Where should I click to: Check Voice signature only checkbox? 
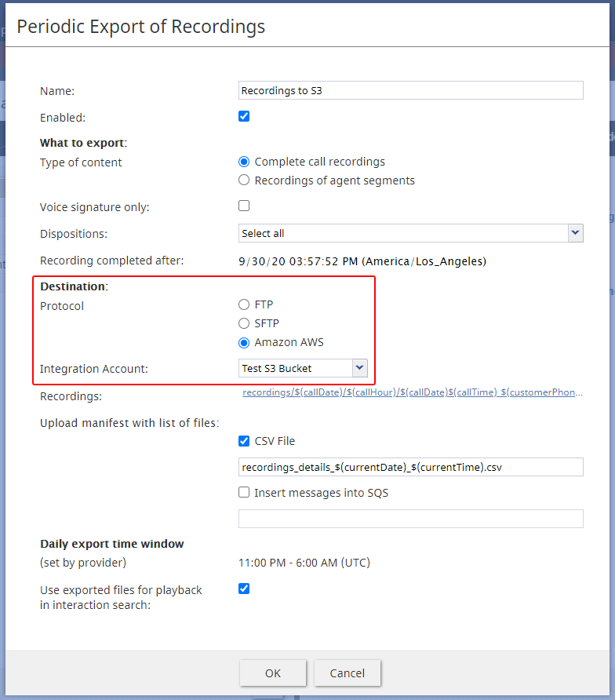pos(244,206)
